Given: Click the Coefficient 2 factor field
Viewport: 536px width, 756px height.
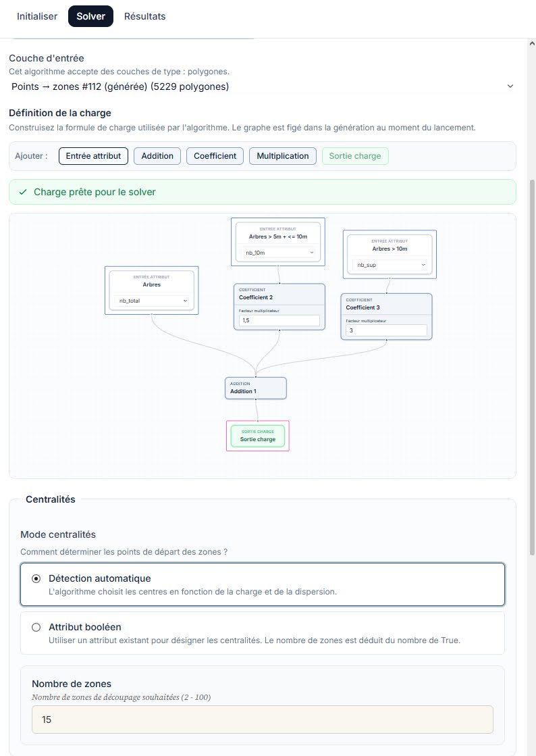Looking at the screenshot, I should click(x=279, y=320).
